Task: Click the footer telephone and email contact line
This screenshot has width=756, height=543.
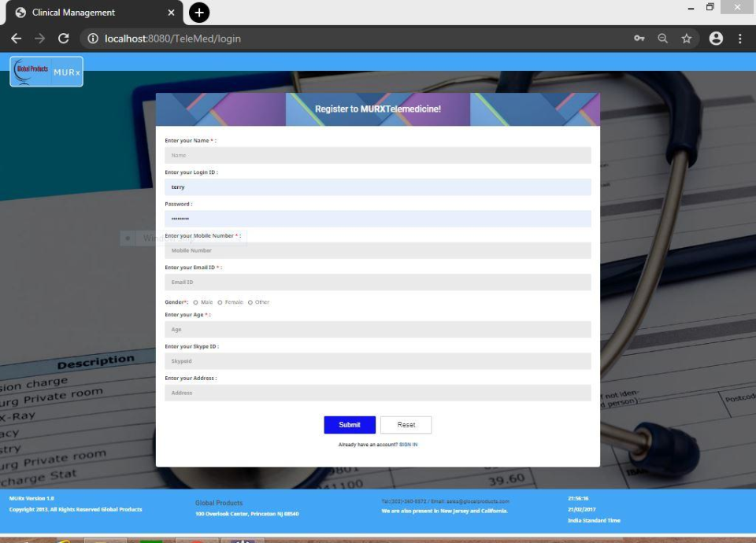Action: (x=446, y=501)
